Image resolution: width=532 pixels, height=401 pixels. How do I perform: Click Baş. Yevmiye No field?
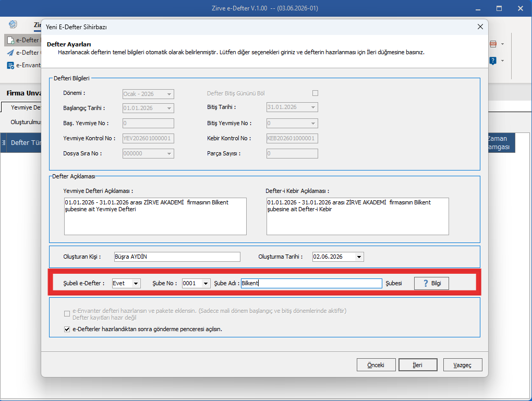tap(148, 123)
